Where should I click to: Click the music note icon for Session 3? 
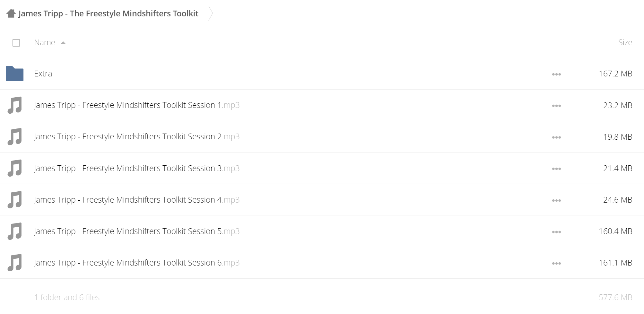15,168
